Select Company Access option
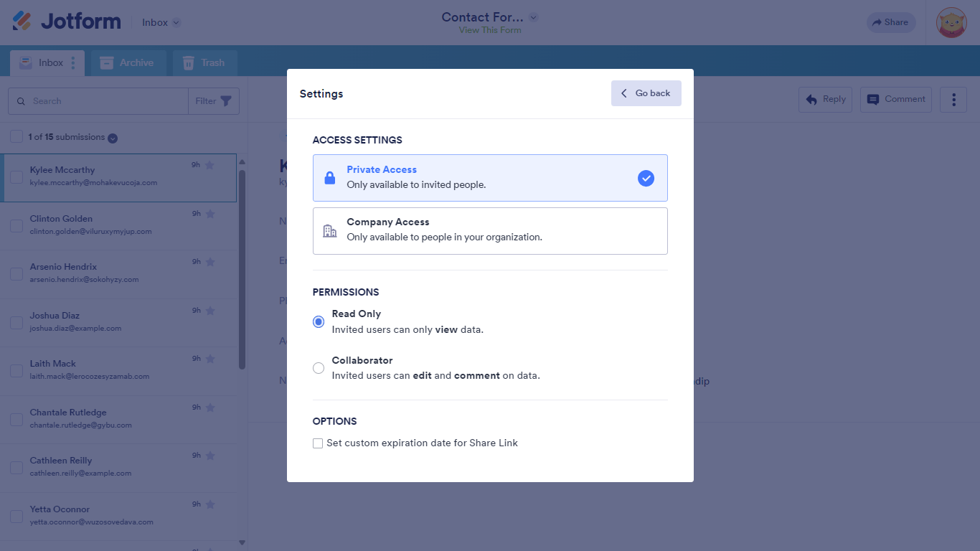 490,230
